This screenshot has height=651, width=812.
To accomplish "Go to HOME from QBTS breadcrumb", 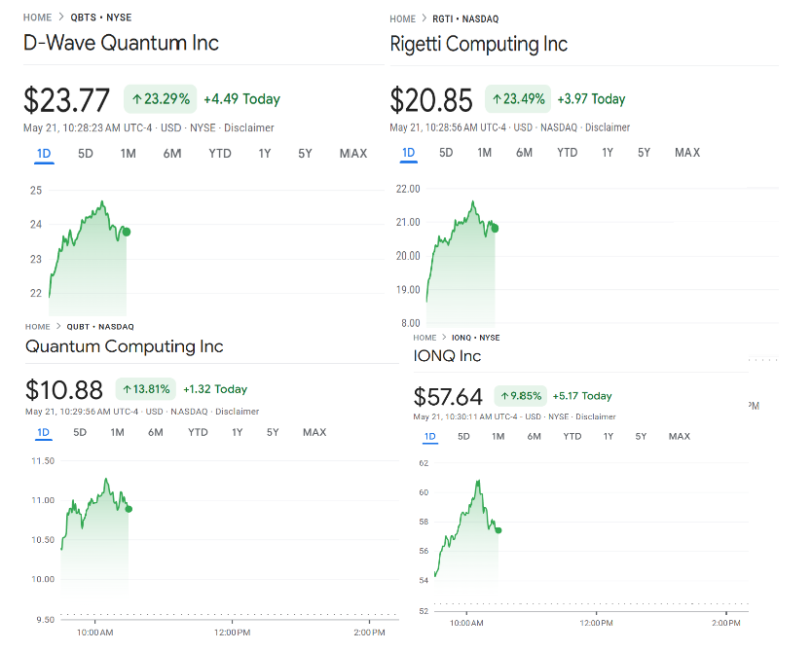I will pos(37,18).
